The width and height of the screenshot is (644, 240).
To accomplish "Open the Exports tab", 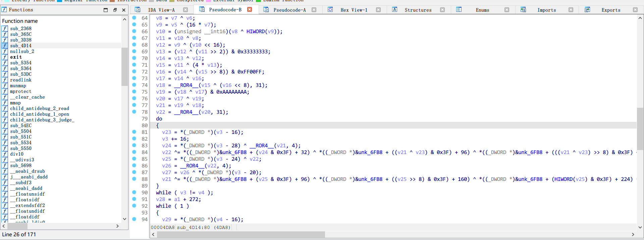I will click(x=611, y=10).
